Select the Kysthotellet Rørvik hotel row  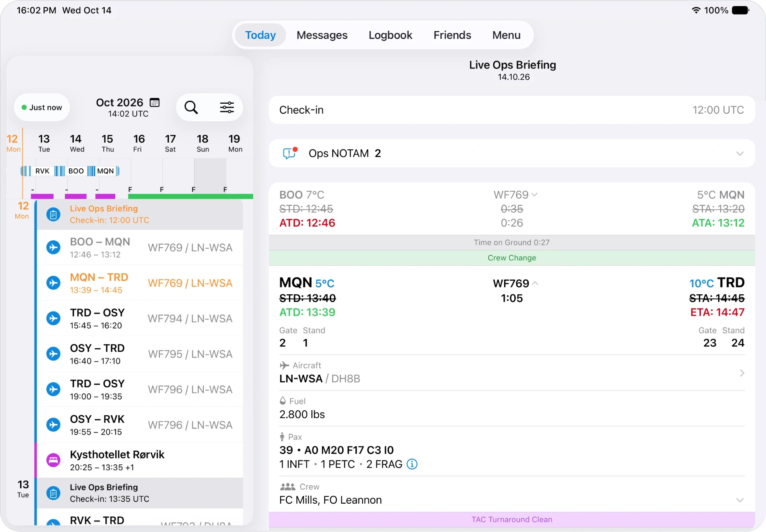click(x=140, y=460)
